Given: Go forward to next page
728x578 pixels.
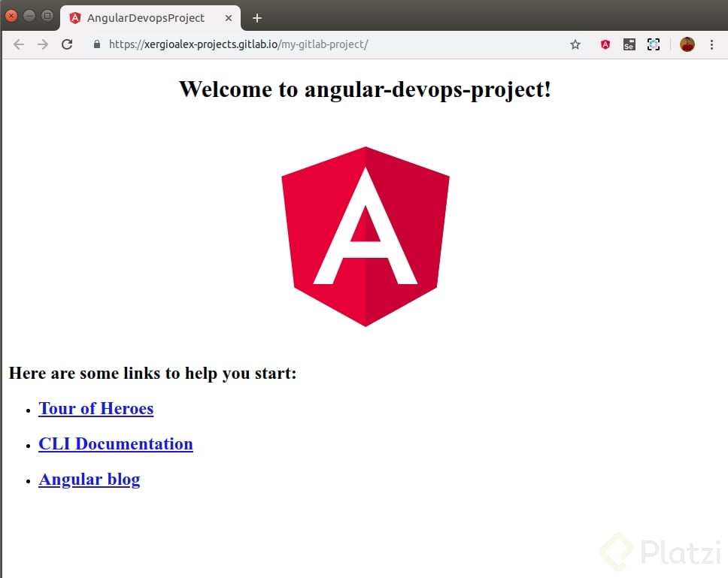Looking at the screenshot, I should (43, 44).
